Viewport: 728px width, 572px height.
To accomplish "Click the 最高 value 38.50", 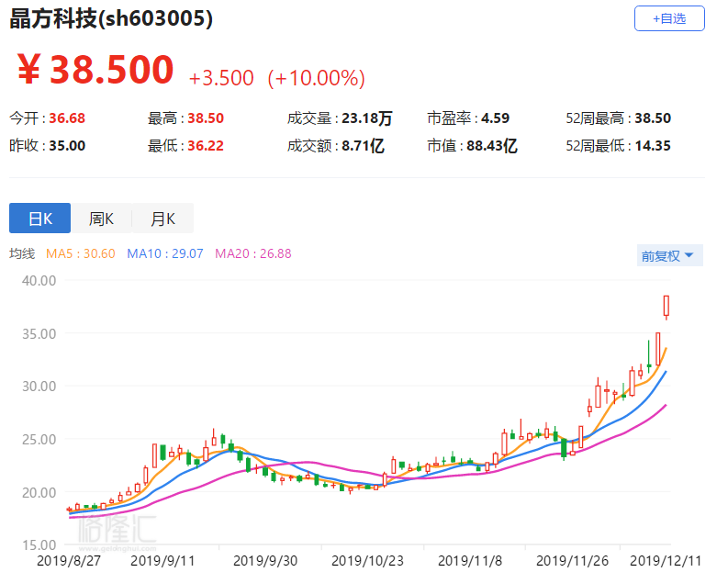I will click(x=206, y=118).
